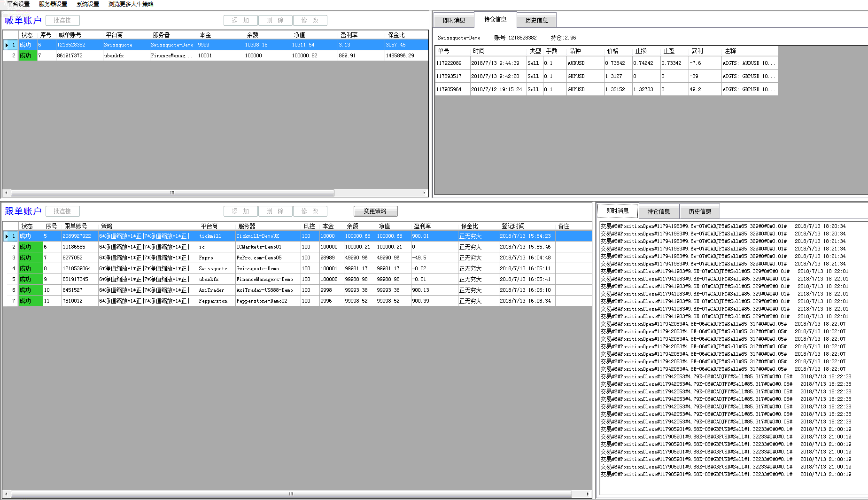The height and width of the screenshot is (500, 868).
Task: Click 跟单账户 horizontal scrollbar thumb
Action: tap(291, 494)
